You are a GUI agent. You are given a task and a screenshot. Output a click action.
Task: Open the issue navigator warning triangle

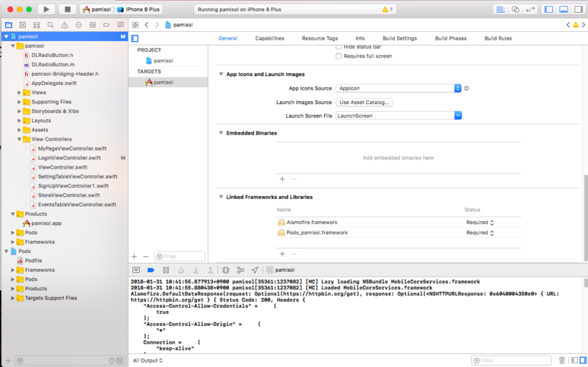tap(65, 25)
